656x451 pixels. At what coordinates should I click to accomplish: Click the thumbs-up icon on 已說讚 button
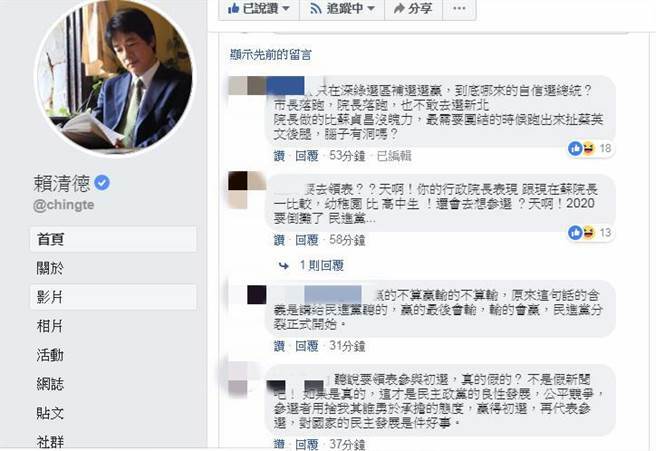233,8
